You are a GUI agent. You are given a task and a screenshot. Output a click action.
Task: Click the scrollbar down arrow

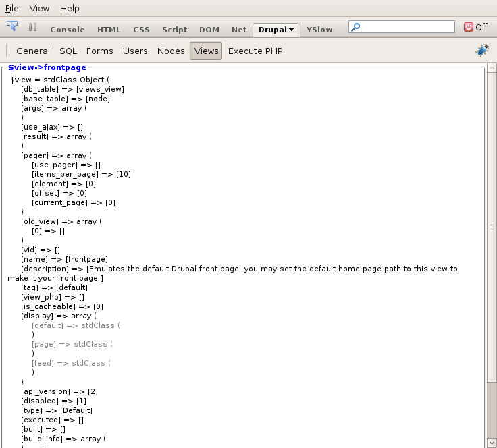click(x=492, y=443)
